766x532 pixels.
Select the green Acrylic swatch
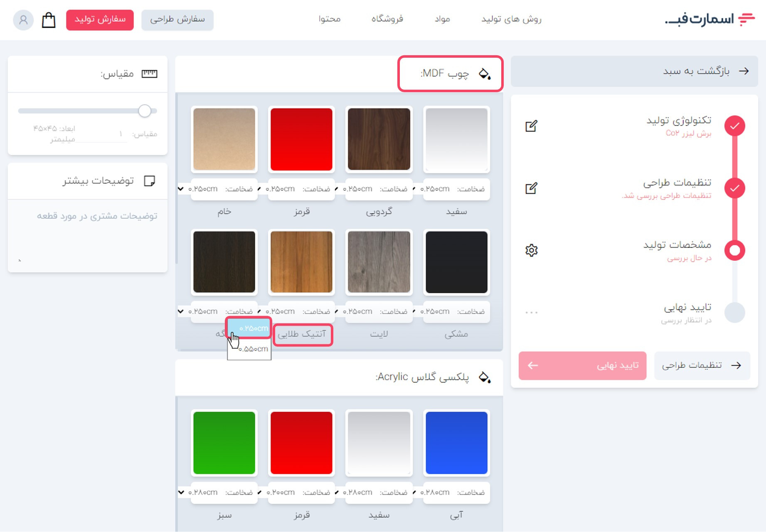[x=224, y=443]
